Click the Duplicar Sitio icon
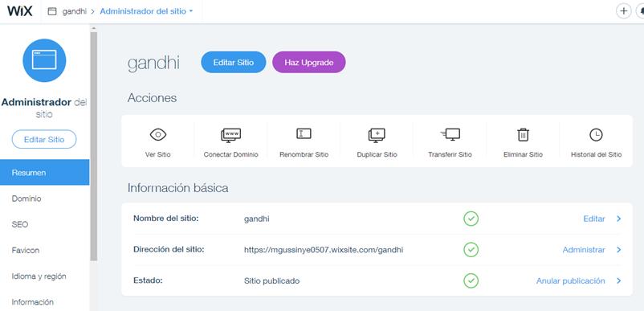This screenshot has width=644, height=311. click(377, 135)
